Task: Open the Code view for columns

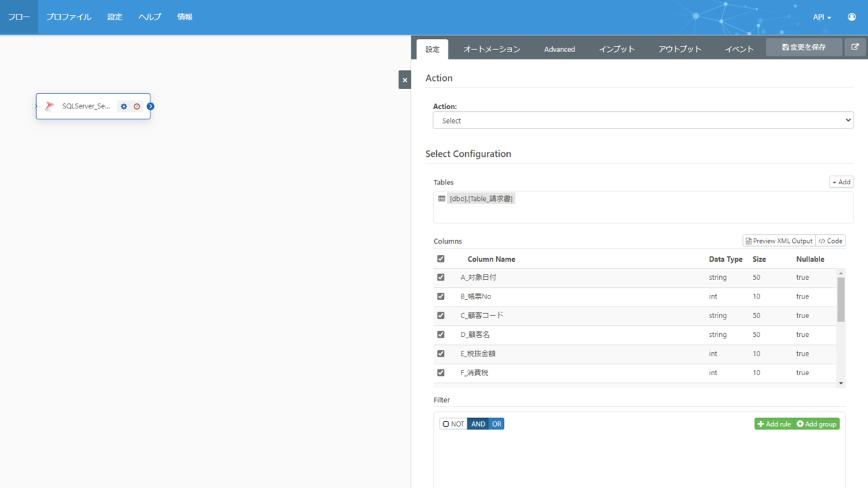Action: point(830,241)
